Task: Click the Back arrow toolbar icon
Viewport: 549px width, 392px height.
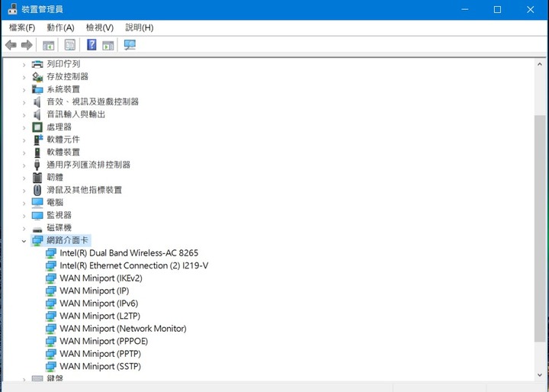Action: click(x=11, y=45)
